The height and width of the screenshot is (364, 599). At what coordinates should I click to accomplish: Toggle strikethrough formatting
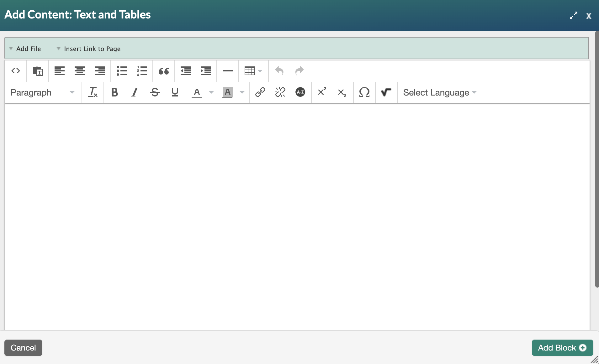(155, 92)
